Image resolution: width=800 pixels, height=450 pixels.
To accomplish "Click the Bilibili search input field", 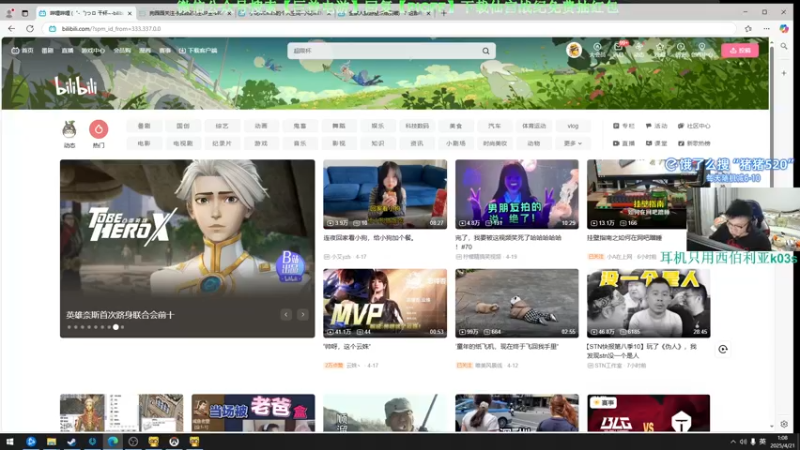I will pyautogui.click(x=383, y=51).
